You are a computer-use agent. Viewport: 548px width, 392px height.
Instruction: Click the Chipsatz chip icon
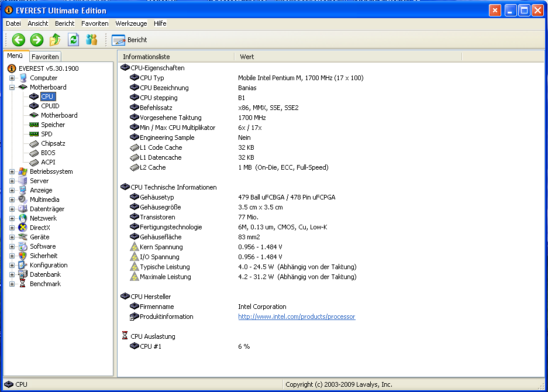(34, 144)
